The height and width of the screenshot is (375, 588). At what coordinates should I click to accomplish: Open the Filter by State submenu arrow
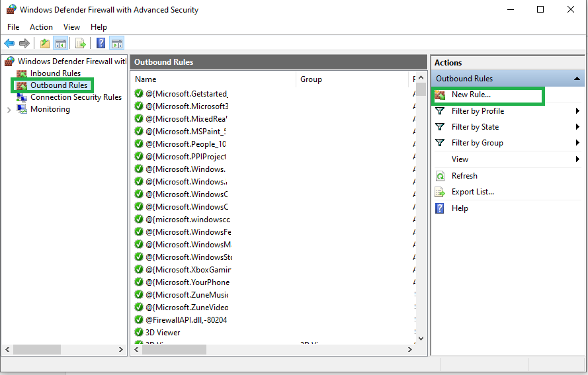point(577,127)
